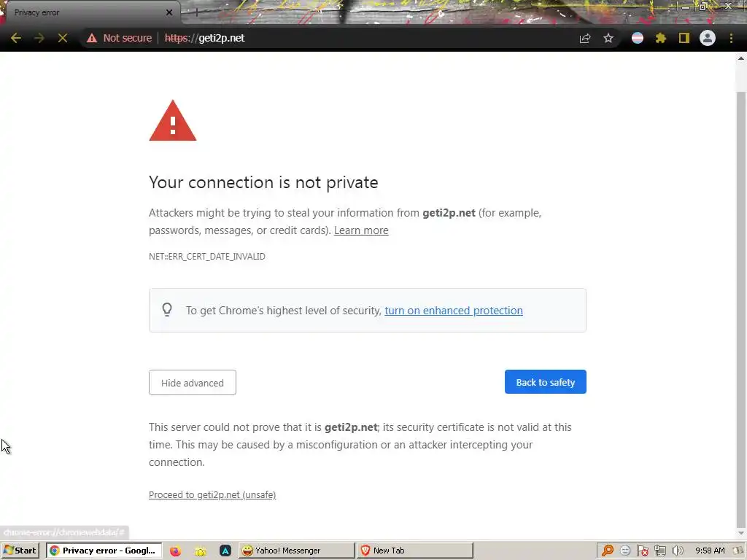Click turn on enhanced protection link
The height and width of the screenshot is (560, 747).
[454, 311]
